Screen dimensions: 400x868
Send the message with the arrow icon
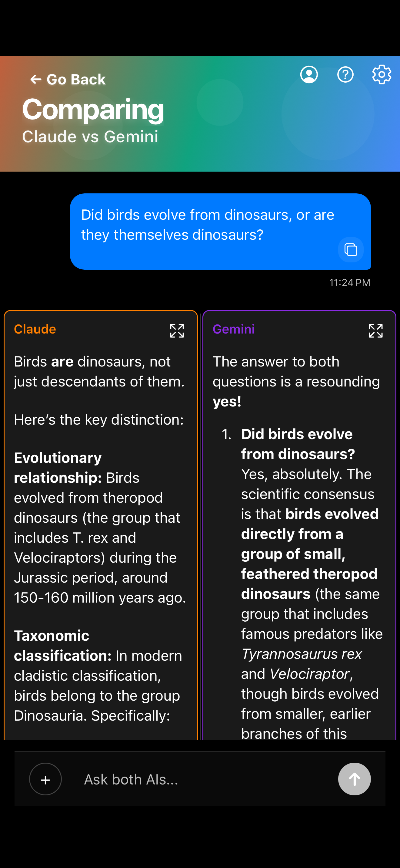(355, 779)
